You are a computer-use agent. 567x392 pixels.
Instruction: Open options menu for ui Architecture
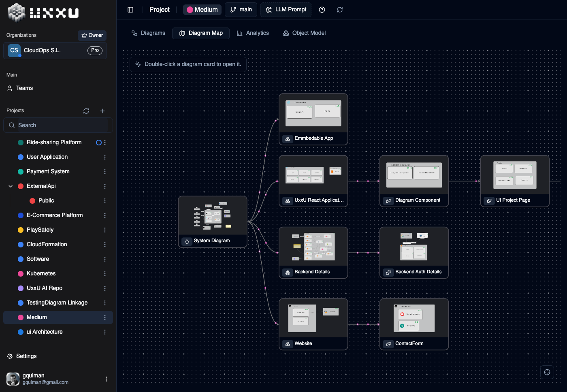click(x=105, y=332)
